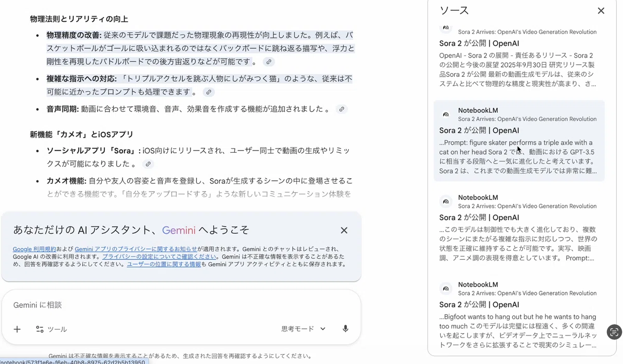Open source card starting このモデルは制御性でも
Viewport: 623px width, 364px height.
(x=519, y=228)
